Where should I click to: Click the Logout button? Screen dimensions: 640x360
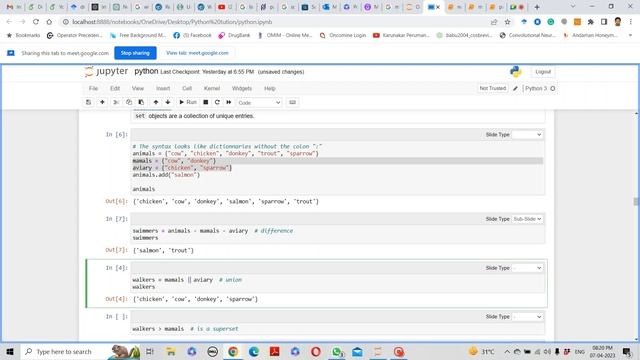click(x=543, y=72)
